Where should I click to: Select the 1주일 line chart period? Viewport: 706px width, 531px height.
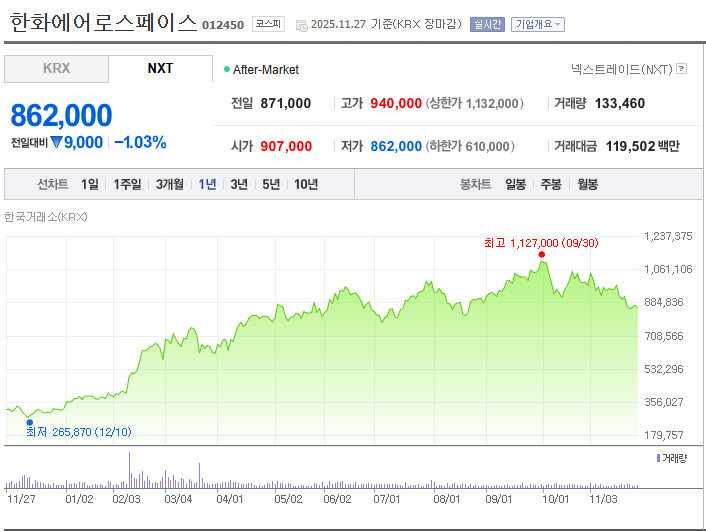click(127, 184)
